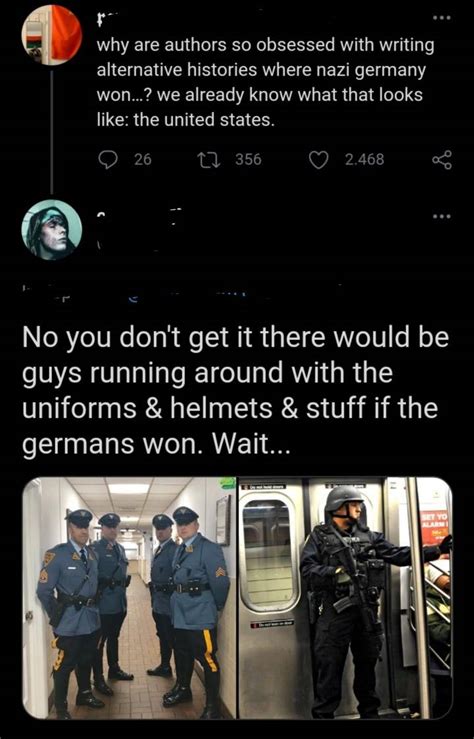The height and width of the screenshot is (739, 474).
Task: Click the 356 retweets count
Action: click(x=248, y=160)
